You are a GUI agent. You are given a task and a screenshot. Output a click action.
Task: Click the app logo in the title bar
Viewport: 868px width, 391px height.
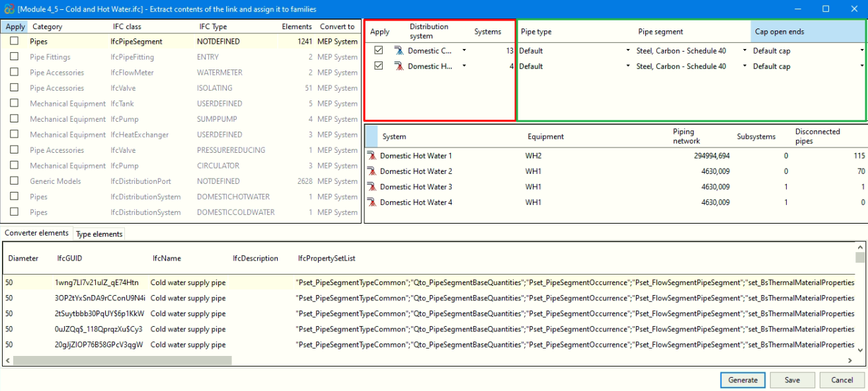pyautogui.click(x=8, y=9)
